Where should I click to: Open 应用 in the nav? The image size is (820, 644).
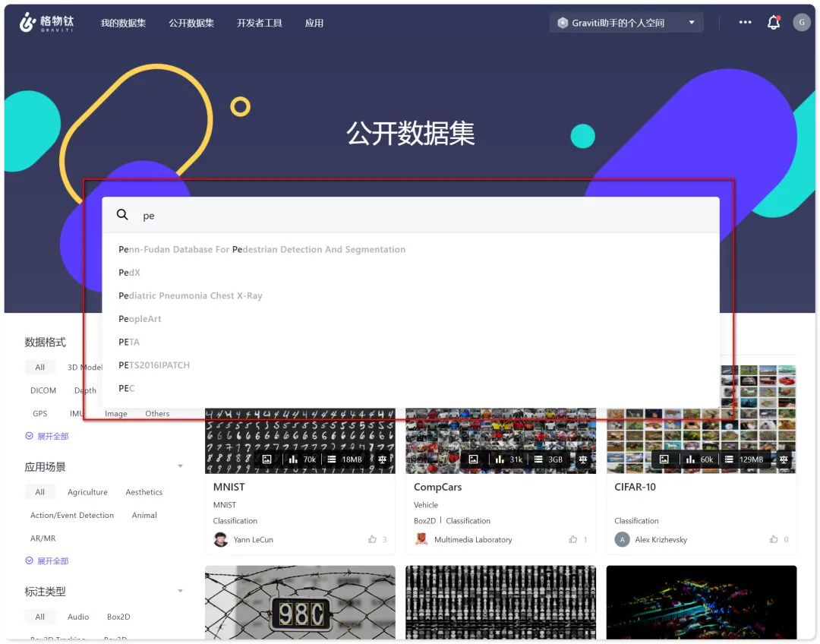coord(314,23)
